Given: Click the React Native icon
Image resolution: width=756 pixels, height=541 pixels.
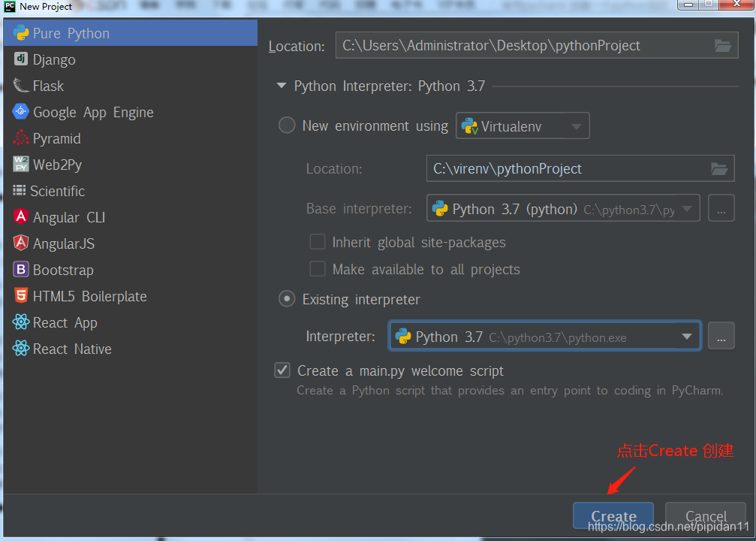Looking at the screenshot, I should [x=20, y=348].
